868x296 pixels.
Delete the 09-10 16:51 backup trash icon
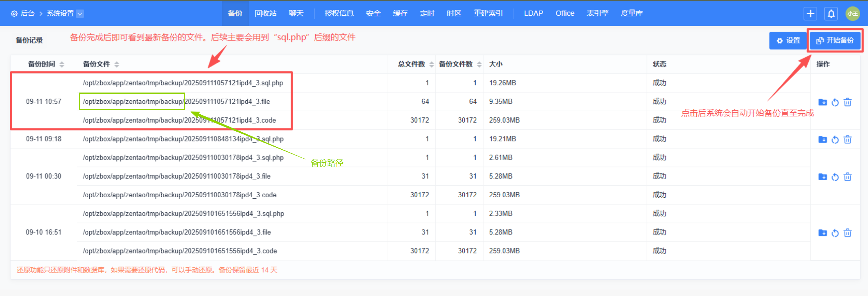click(848, 233)
